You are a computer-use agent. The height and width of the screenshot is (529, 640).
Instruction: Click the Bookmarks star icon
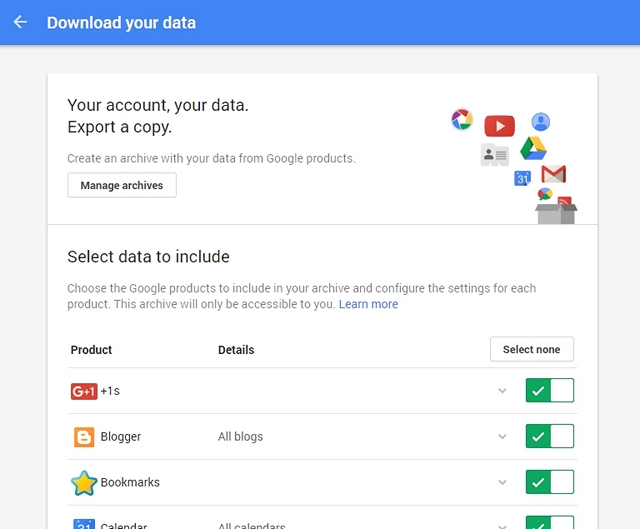84,482
